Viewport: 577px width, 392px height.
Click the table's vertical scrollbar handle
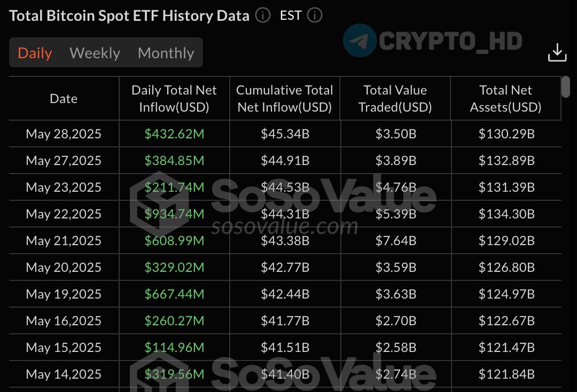[566, 87]
